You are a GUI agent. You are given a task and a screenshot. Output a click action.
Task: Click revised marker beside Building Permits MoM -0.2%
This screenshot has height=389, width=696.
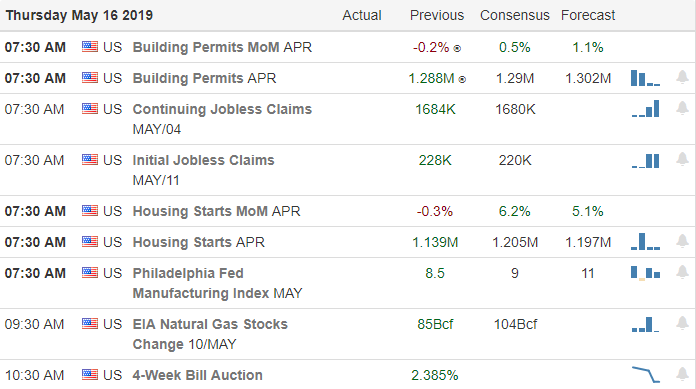[x=457, y=48]
